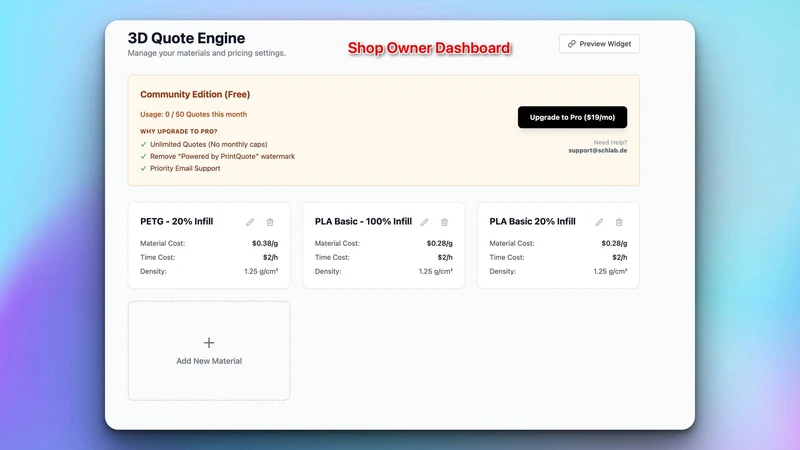Click WHY UPGRADE TO PRO? heading
800x450 pixels.
(179, 131)
